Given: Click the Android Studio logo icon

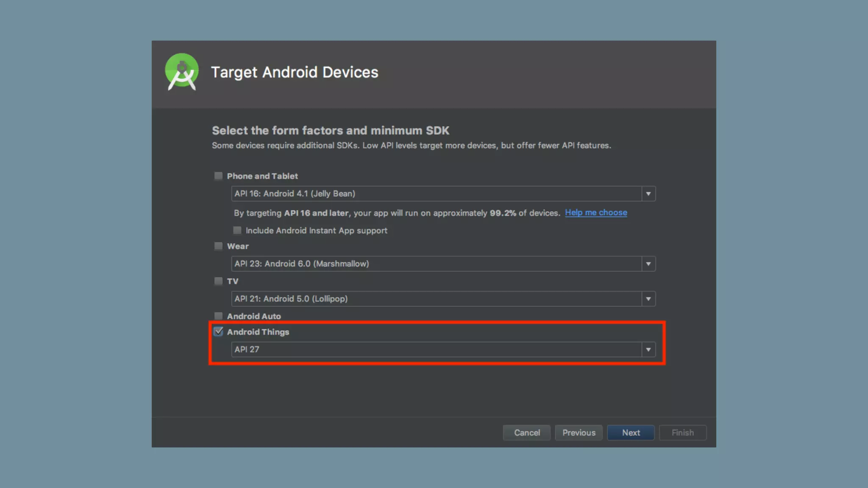Looking at the screenshot, I should [x=182, y=72].
